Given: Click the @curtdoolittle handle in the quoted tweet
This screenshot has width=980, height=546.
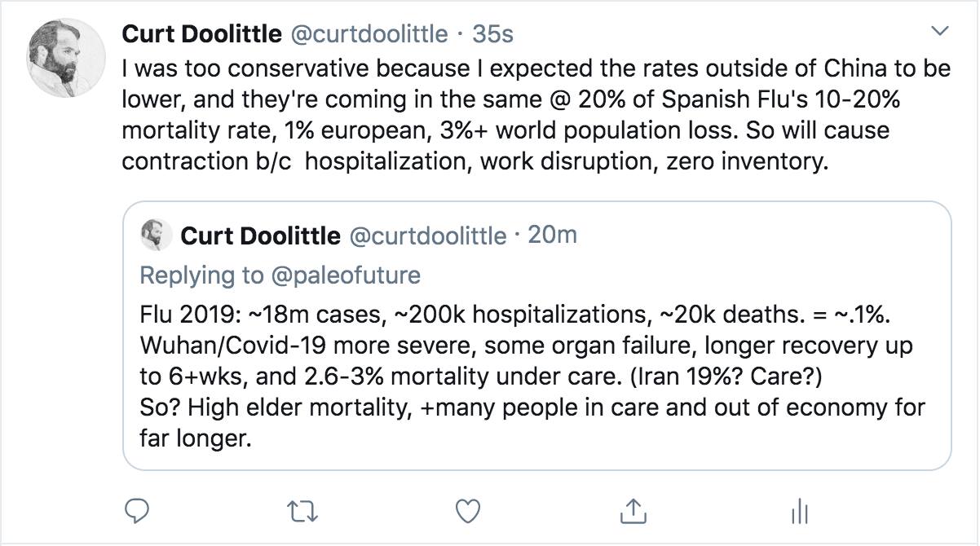Looking at the screenshot, I should coord(427,236).
